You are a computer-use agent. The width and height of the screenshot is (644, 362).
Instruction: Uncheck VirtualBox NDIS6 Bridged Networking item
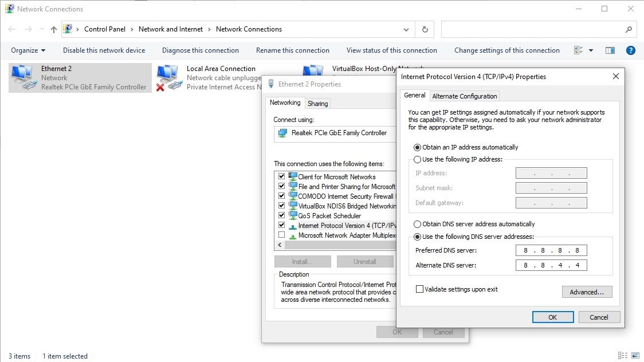pos(281,205)
